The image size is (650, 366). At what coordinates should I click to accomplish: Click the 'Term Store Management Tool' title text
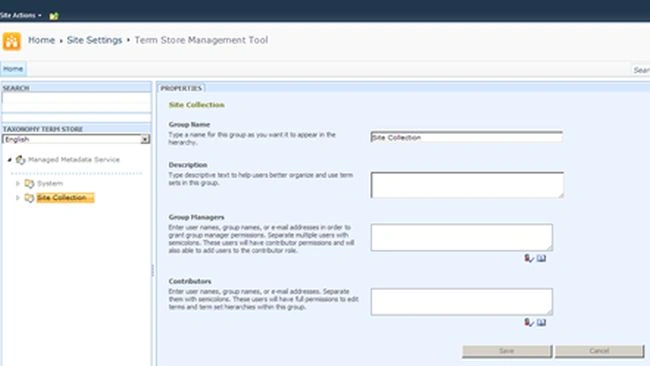(201, 40)
